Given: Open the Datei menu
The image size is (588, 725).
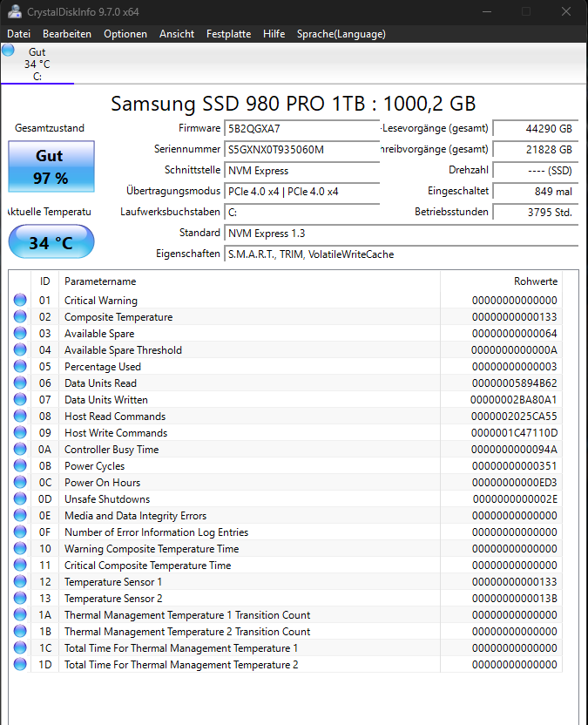Looking at the screenshot, I should 19,34.
